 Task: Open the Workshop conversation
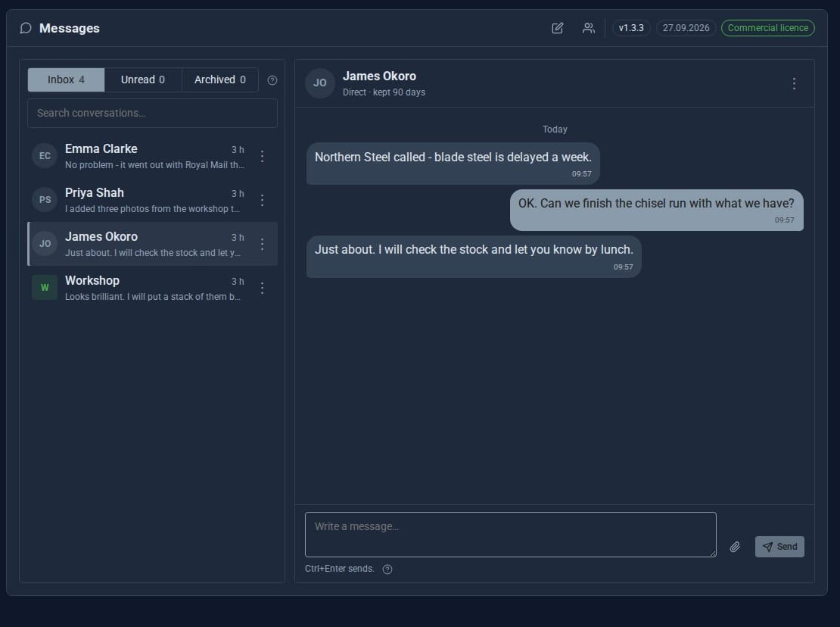point(152,288)
